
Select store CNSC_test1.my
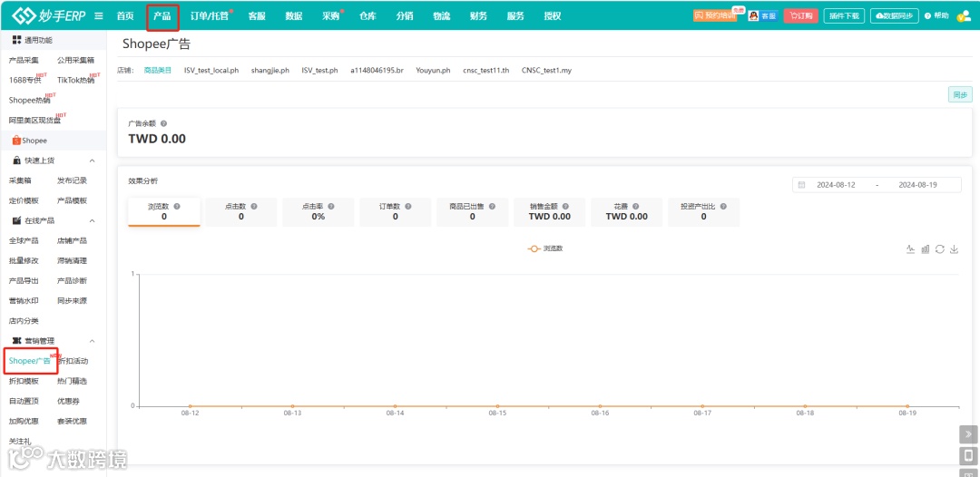tap(546, 71)
